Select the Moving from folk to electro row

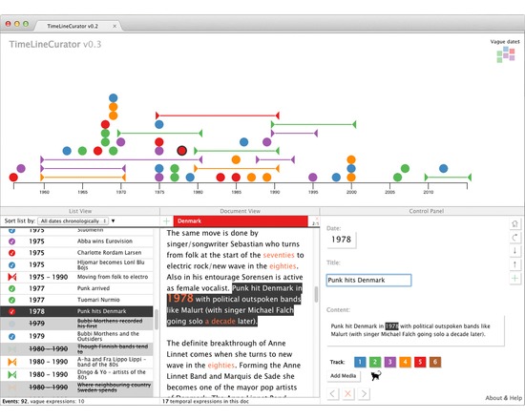76,277
